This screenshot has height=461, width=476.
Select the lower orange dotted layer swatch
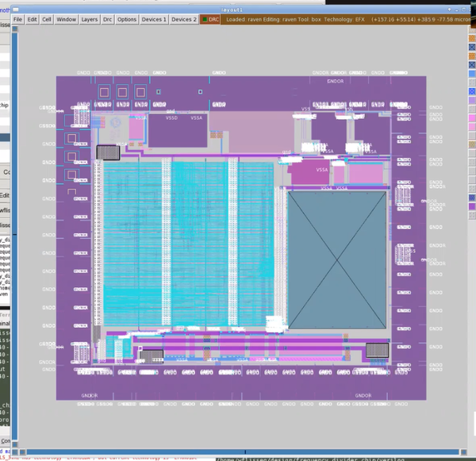click(x=472, y=56)
